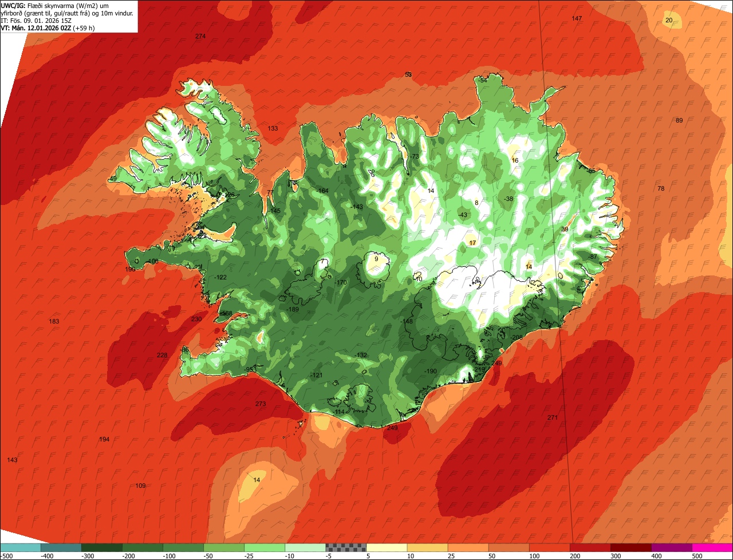Viewport: 733px width, 560px height.
Task: Click the map value -122
Action: coord(220,277)
